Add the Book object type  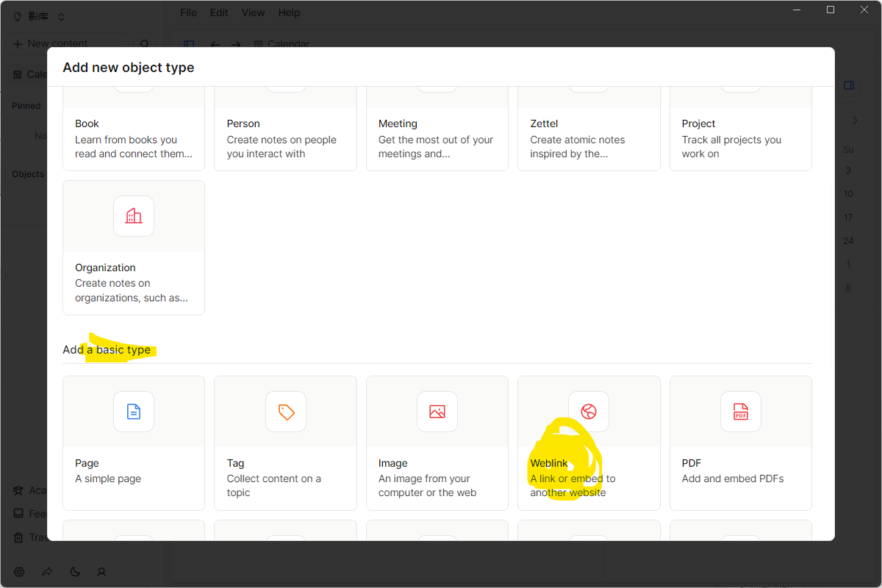(x=134, y=138)
